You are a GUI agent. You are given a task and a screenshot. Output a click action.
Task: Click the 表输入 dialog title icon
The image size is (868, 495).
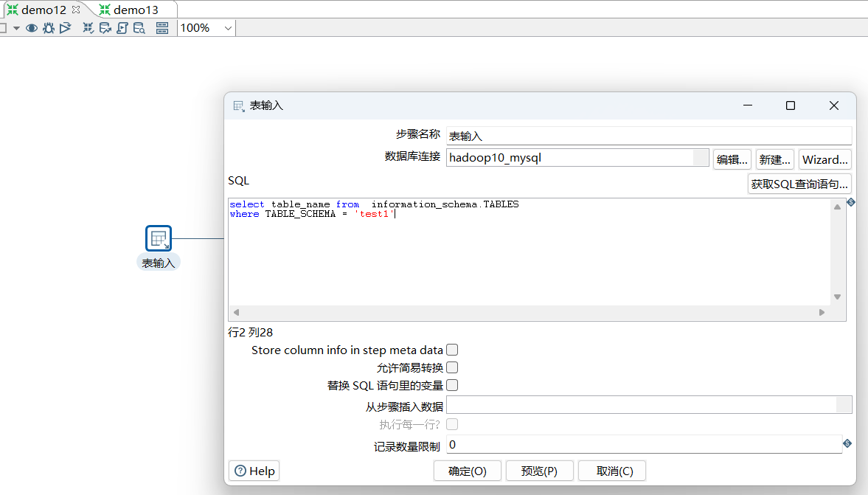pos(239,105)
